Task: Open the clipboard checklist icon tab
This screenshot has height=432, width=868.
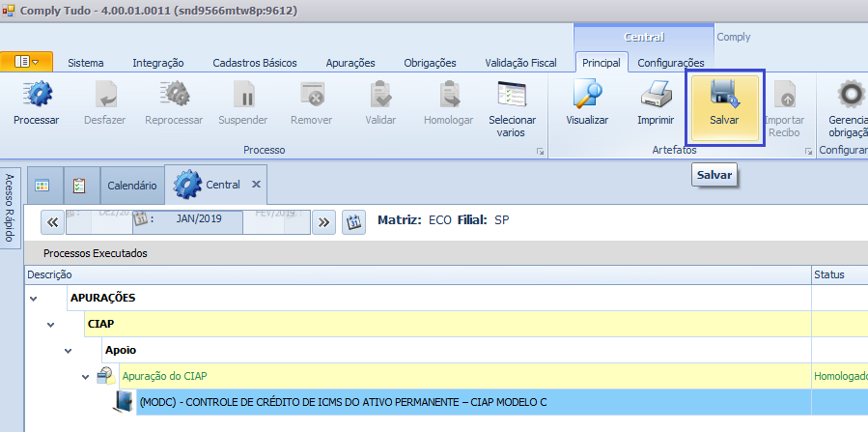Action: pyautogui.click(x=79, y=186)
